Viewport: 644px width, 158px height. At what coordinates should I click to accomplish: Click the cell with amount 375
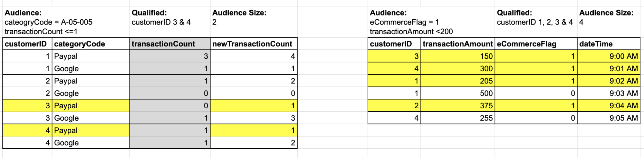click(x=457, y=106)
